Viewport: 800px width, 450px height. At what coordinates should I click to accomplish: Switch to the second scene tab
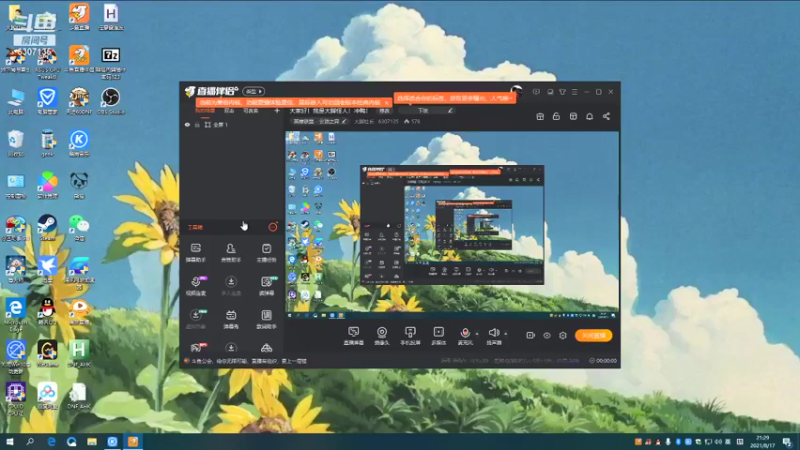[x=229, y=111]
